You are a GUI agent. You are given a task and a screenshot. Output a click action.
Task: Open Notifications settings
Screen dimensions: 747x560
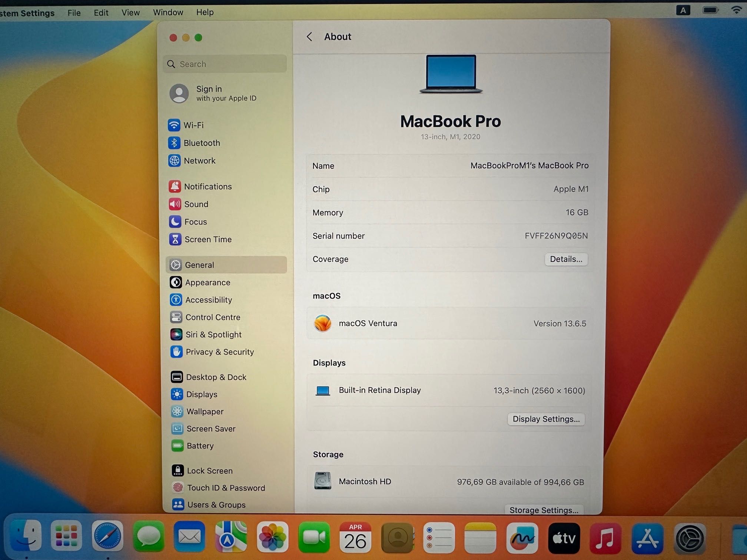209,186
